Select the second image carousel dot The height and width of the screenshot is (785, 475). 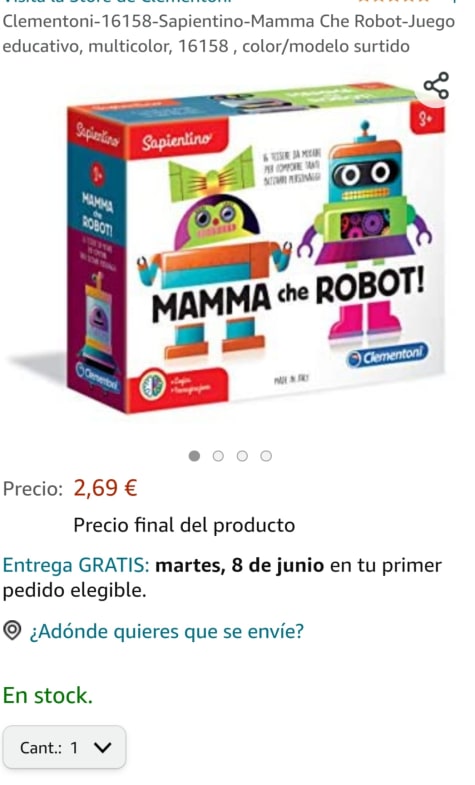218,456
